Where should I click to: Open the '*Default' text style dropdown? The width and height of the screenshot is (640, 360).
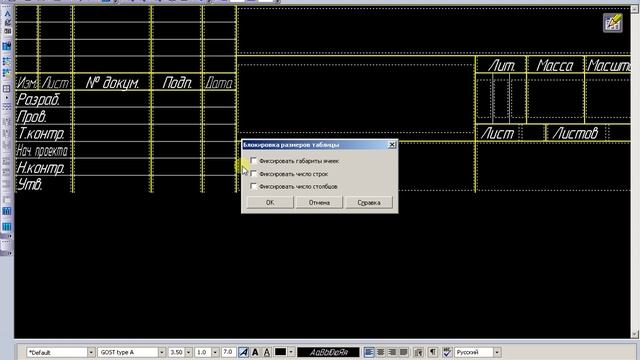tap(91, 352)
